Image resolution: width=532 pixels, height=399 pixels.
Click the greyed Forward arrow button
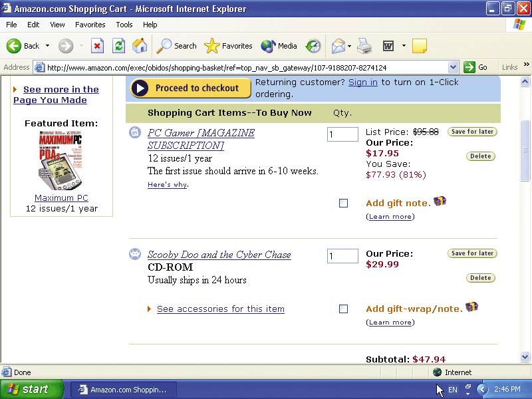pyautogui.click(x=66, y=46)
